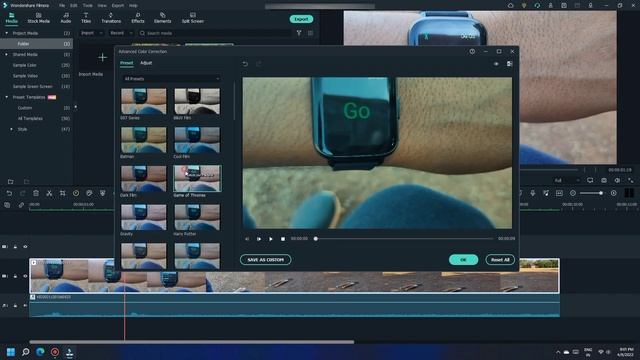This screenshot has width=640, height=360.
Task: Click the add track manager icon
Action: (7, 205)
